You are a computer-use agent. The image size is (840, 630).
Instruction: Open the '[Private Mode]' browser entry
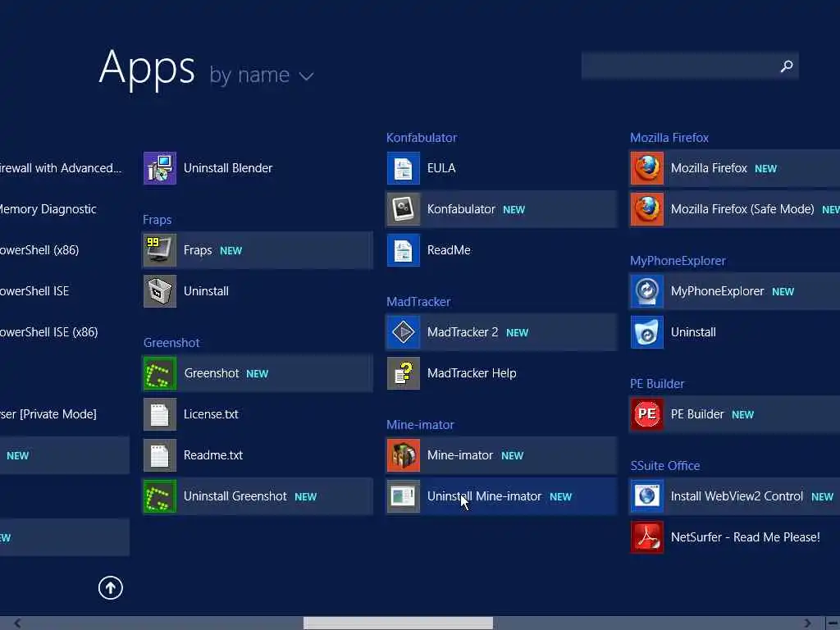click(48, 414)
